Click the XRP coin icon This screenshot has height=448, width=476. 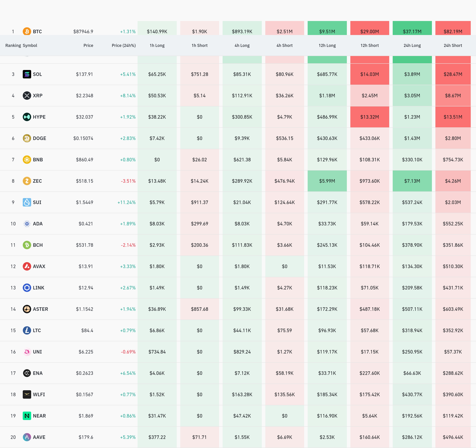point(27,96)
